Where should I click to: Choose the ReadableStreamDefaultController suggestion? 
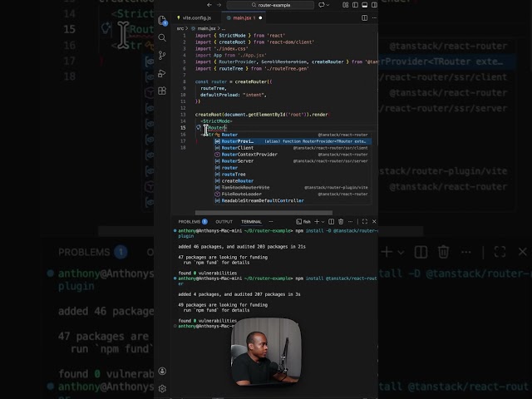[x=293, y=201]
